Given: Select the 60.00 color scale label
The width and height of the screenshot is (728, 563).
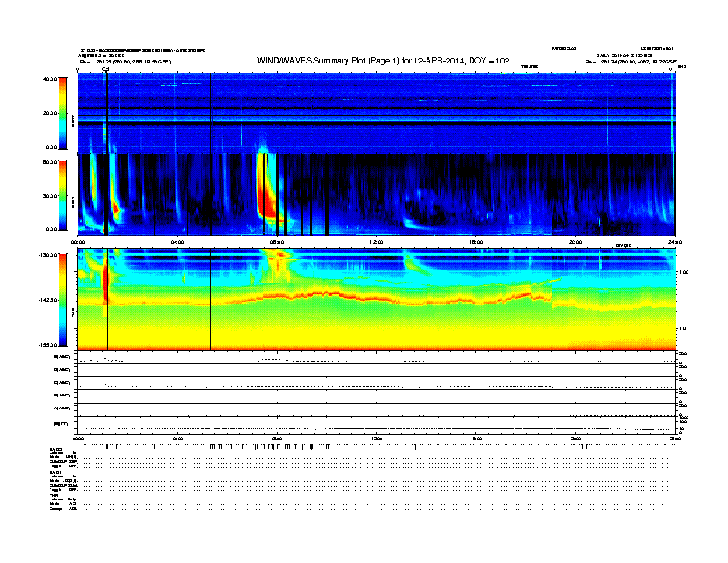Looking at the screenshot, I should tap(50, 162).
